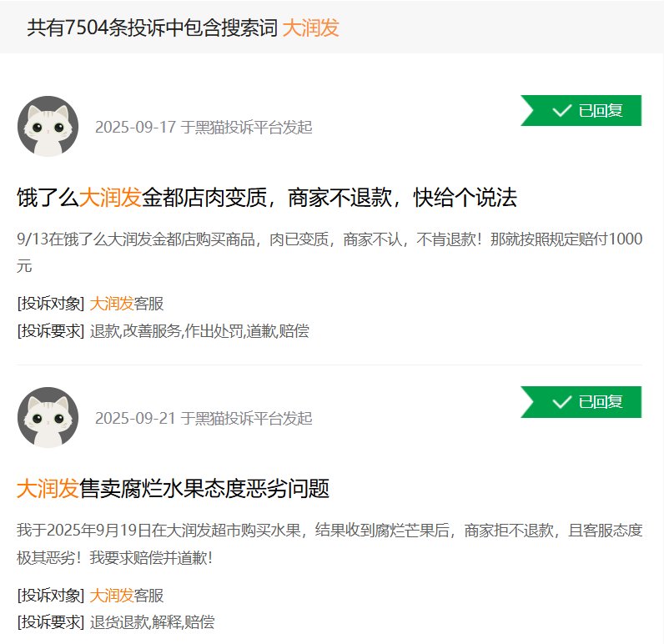Click the orange 大润发 search term in header
This screenshot has width=664, height=644.
coord(310,28)
